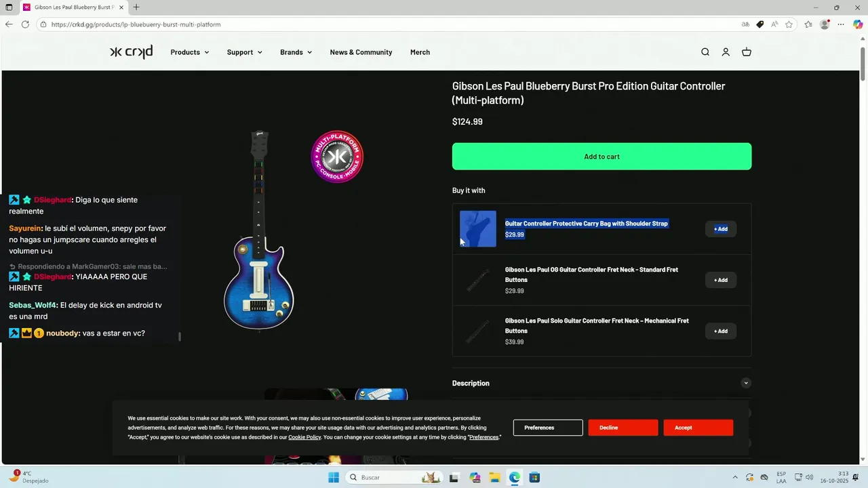The height and width of the screenshot is (488, 868).
Task: Translate page icon in address bar
Action: coord(745,24)
